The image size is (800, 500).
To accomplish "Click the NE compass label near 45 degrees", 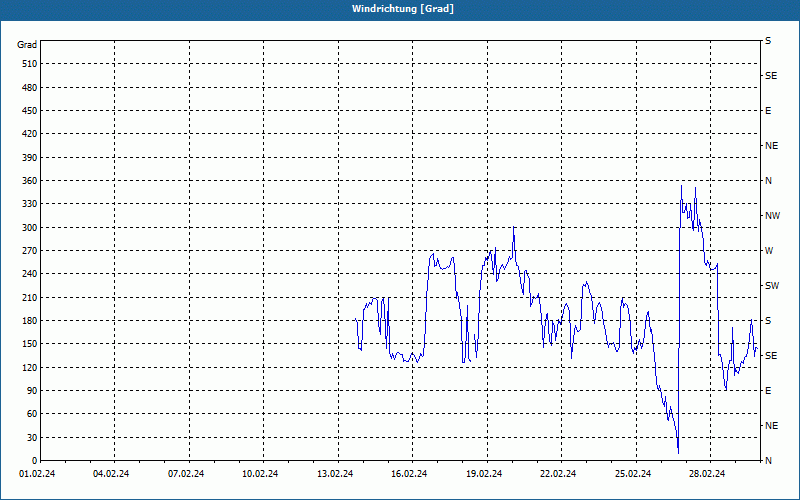I will (x=771, y=426).
